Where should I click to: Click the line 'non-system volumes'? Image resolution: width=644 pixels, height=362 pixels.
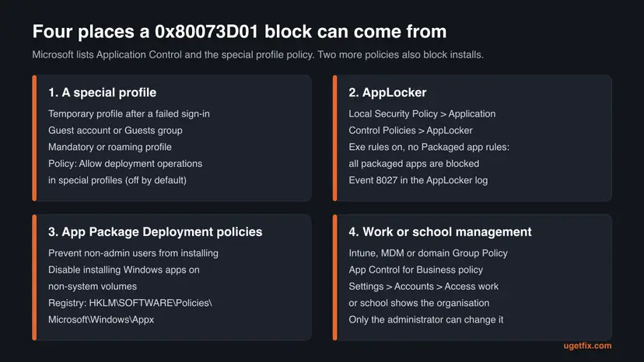[x=93, y=287]
